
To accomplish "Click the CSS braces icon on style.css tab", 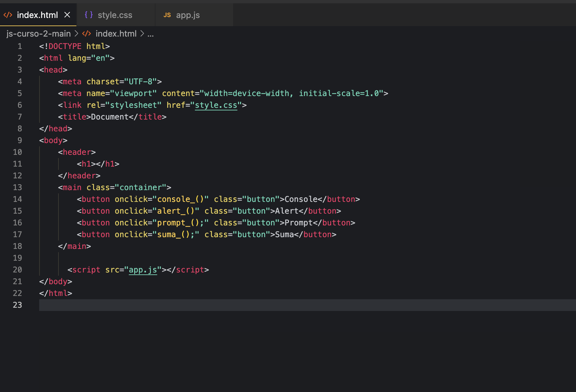I will (x=88, y=15).
